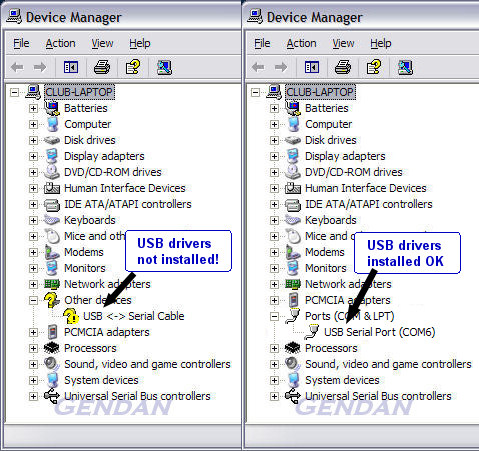Screen dimensions: 479x451
Task: Select CLUB-LAPTOP label in right window
Action: tap(320, 92)
